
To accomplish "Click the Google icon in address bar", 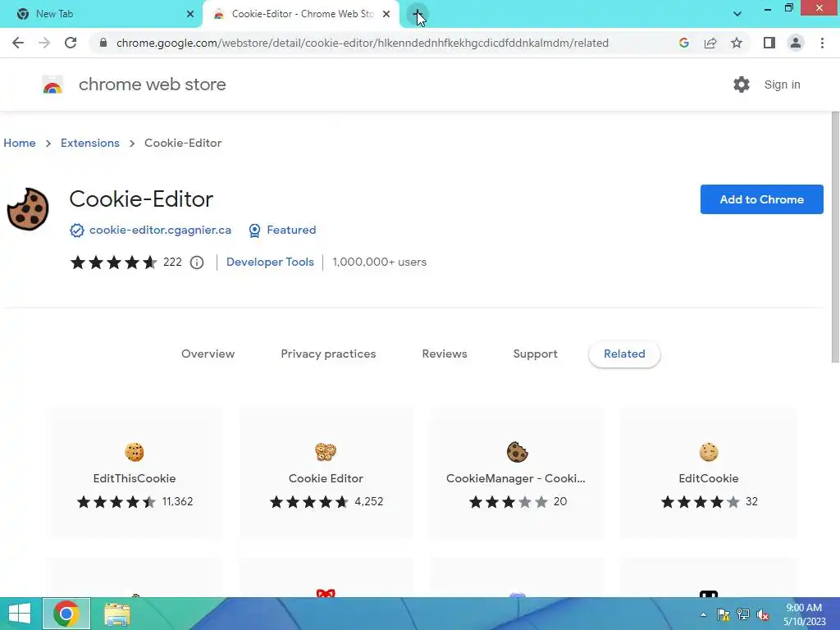I will (683, 43).
